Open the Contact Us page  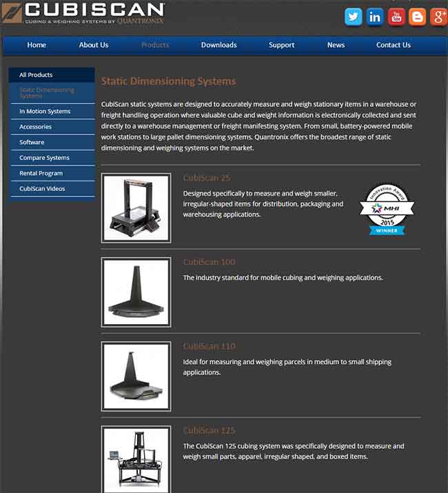pos(394,45)
